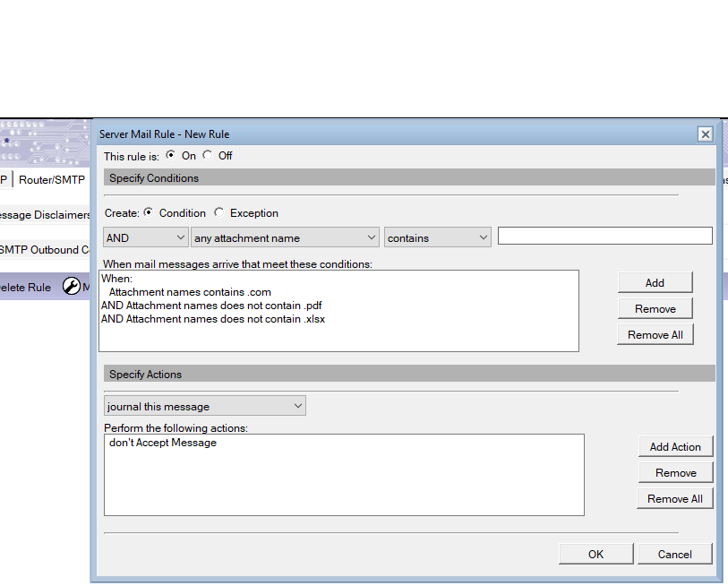Select condition 'Attachment names contains .com'
This screenshot has width=728, height=586.
(x=190, y=292)
